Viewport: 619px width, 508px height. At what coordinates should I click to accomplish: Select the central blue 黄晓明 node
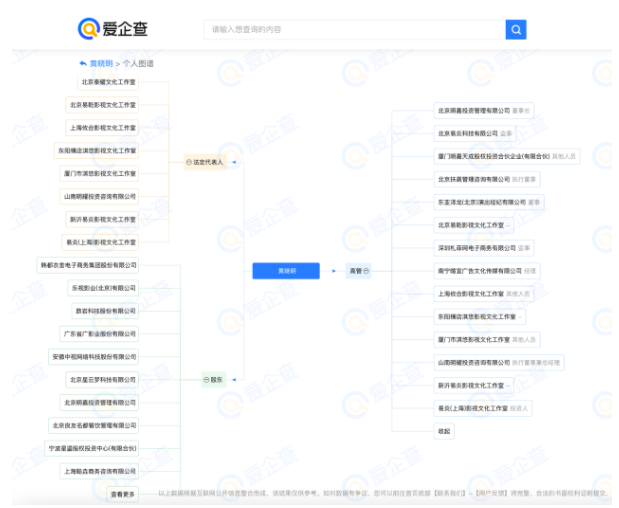[286, 271]
